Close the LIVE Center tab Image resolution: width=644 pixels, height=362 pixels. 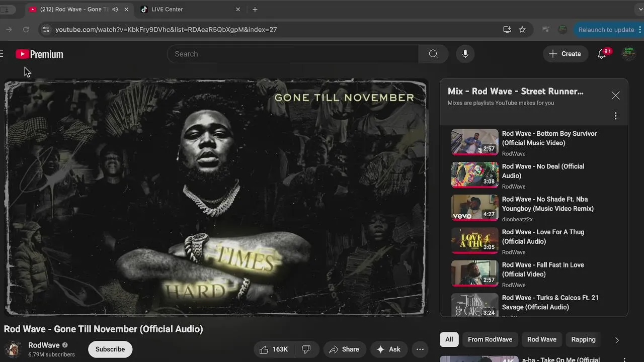click(238, 9)
